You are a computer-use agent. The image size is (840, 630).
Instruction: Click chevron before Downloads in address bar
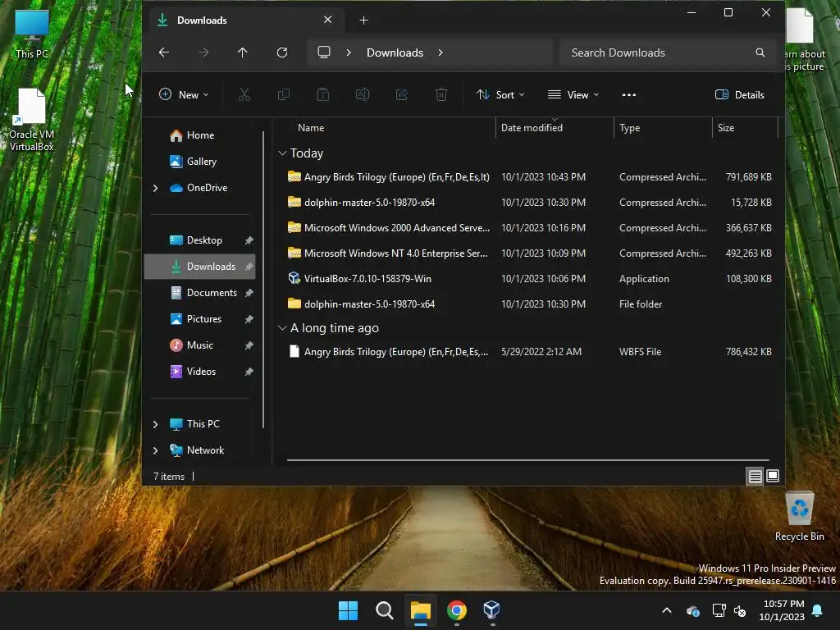click(349, 52)
